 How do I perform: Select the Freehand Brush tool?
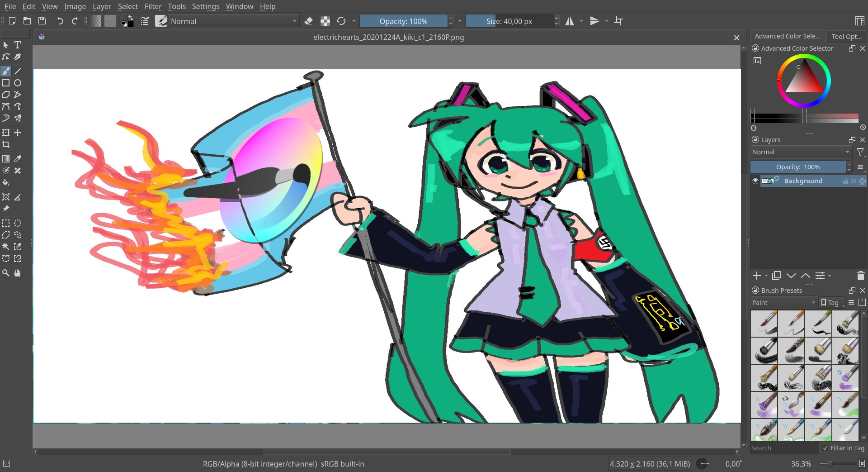click(6, 71)
